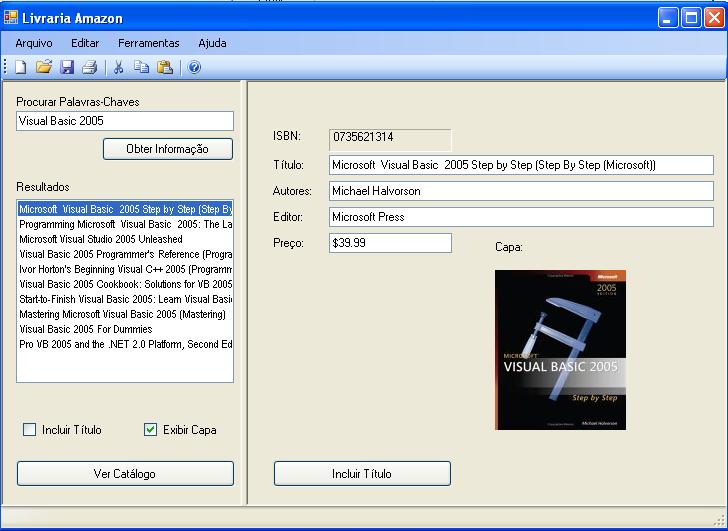Screen dimensions: 728x531
Task: Click the Copy toolbar icon
Action: 142,67
